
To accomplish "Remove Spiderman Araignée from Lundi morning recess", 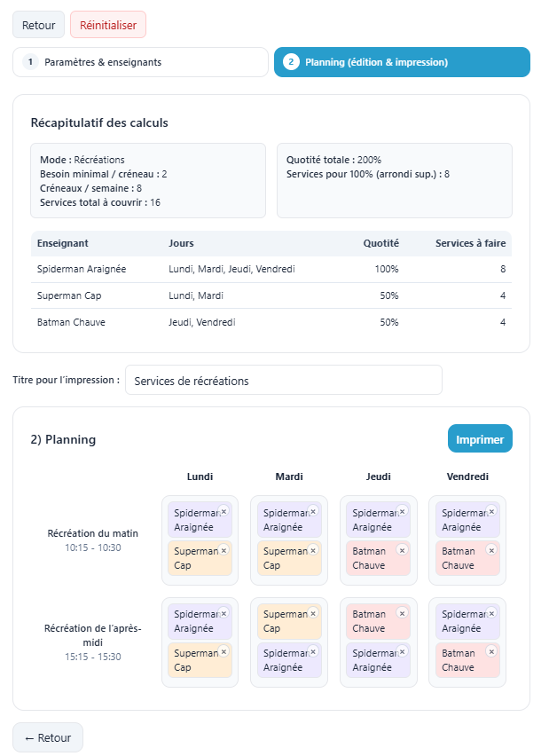I will click(x=224, y=512).
